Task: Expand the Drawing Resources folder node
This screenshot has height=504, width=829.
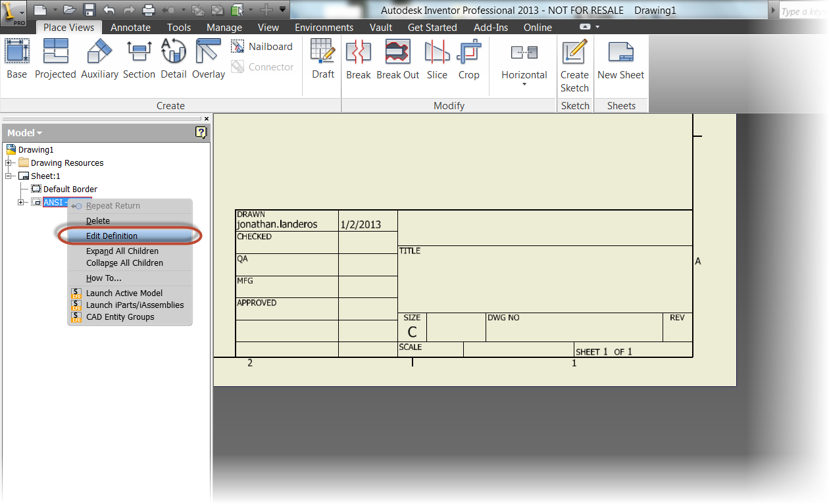Action: pyautogui.click(x=9, y=163)
